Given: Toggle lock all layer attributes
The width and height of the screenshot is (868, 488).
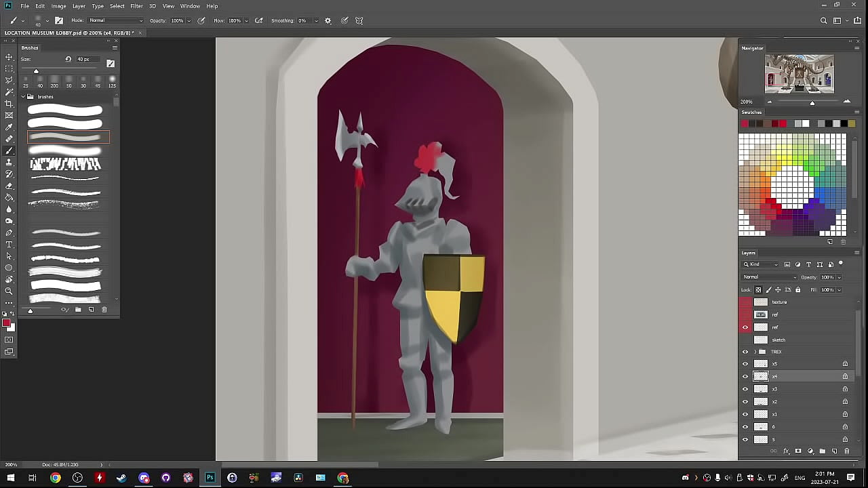Looking at the screenshot, I should point(797,290).
